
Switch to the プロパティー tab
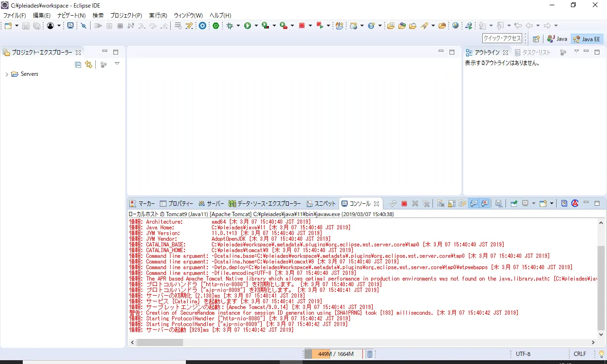click(176, 204)
